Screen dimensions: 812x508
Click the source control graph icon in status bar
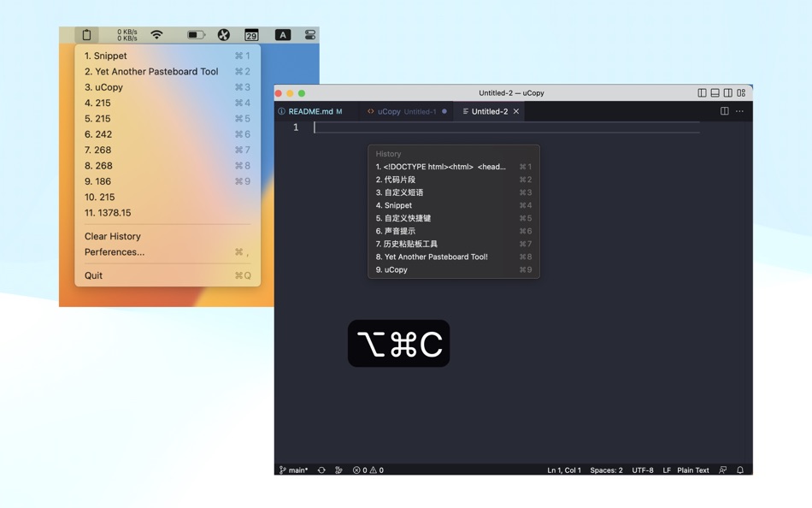click(338, 470)
